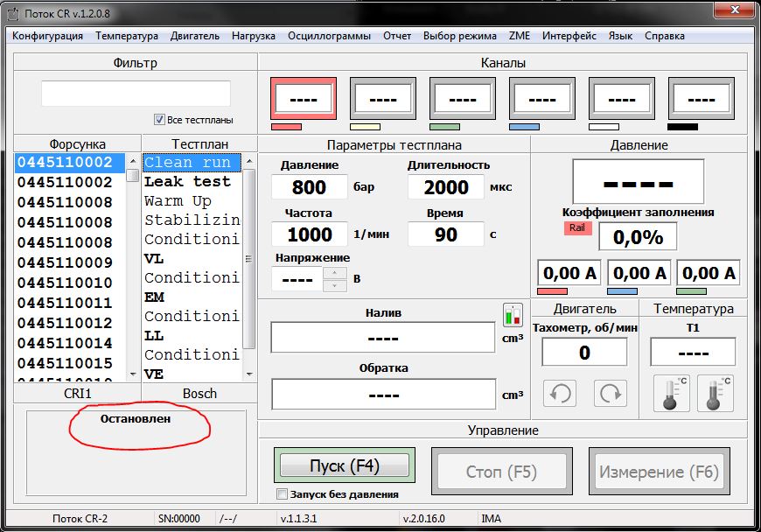This screenshot has width=761, height=532.
Task: Click the blue channel color swatch
Action: [524, 127]
